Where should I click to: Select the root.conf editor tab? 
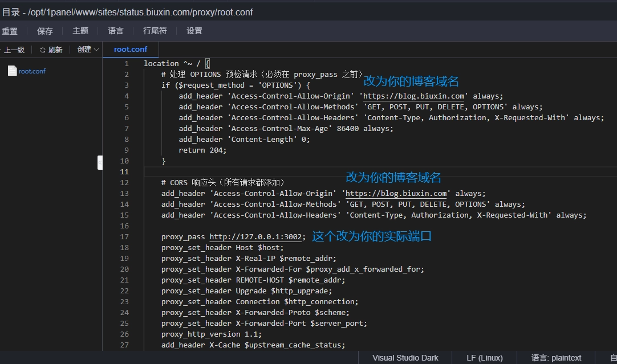pyautogui.click(x=131, y=49)
